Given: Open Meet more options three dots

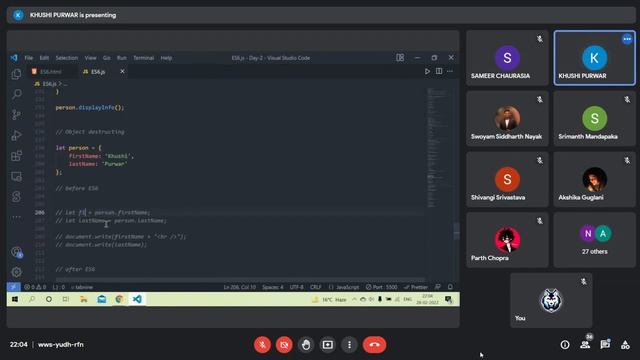Looking at the screenshot, I should (349, 345).
